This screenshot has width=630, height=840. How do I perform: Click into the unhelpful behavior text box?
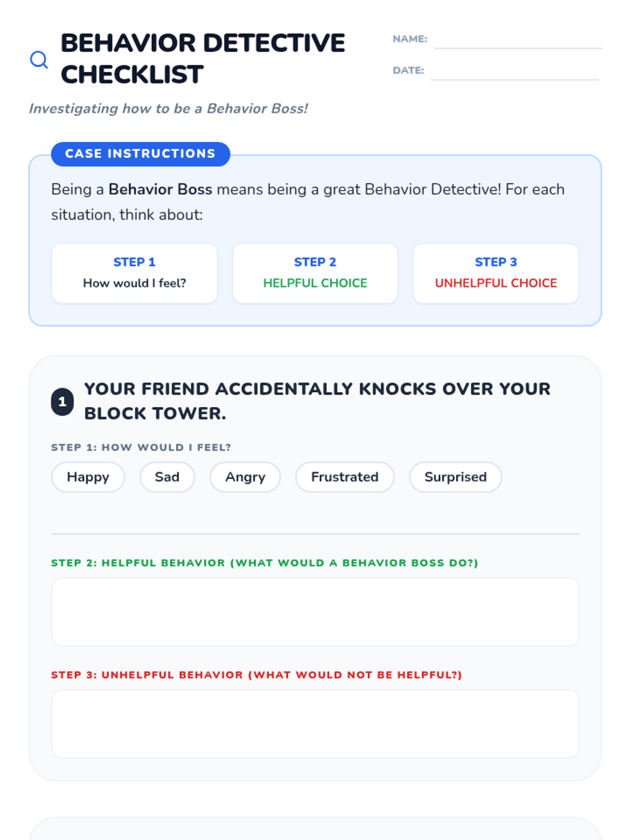315,723
